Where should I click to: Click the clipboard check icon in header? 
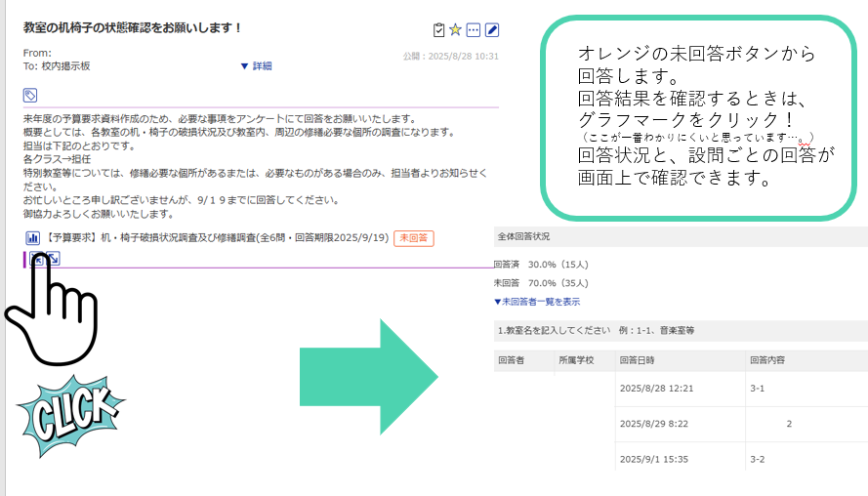(x=438, y=29)
